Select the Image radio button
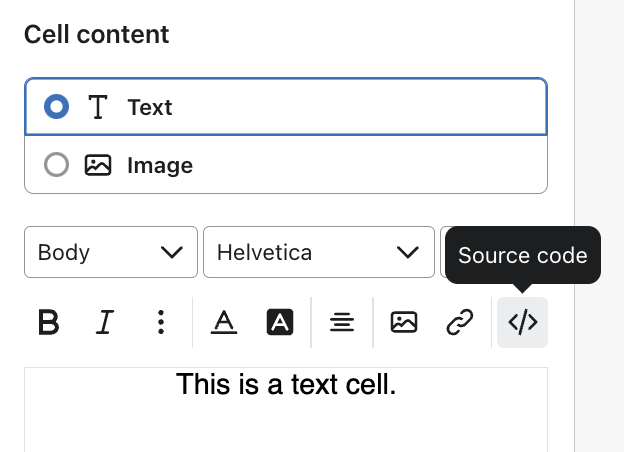Screen dimensions: 624x452 (x=57, y=165)
